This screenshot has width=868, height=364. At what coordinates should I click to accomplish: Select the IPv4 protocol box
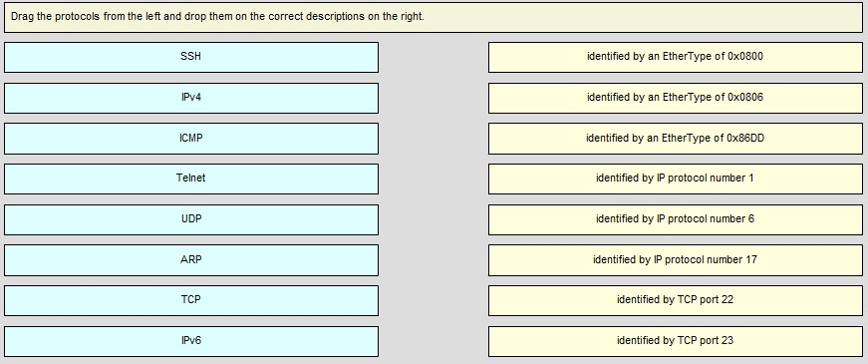(191, 98)
